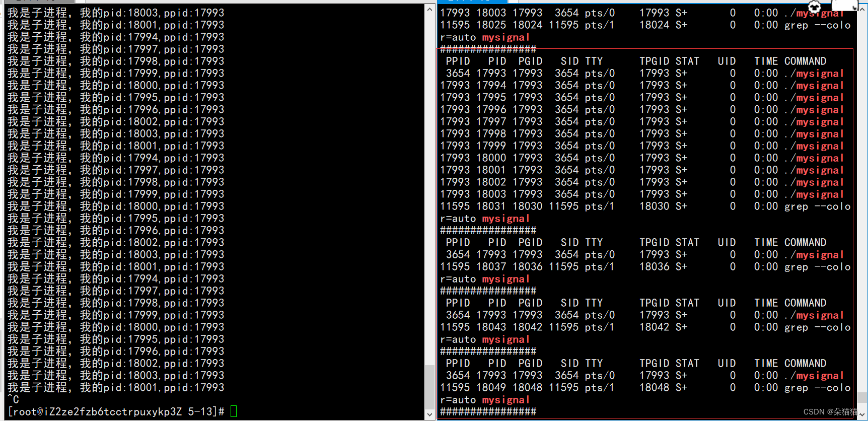The width and height of the screenshot is (868, 421).
Task: Click pts/1 in the PID 18025 row
Action: [600, 25]
